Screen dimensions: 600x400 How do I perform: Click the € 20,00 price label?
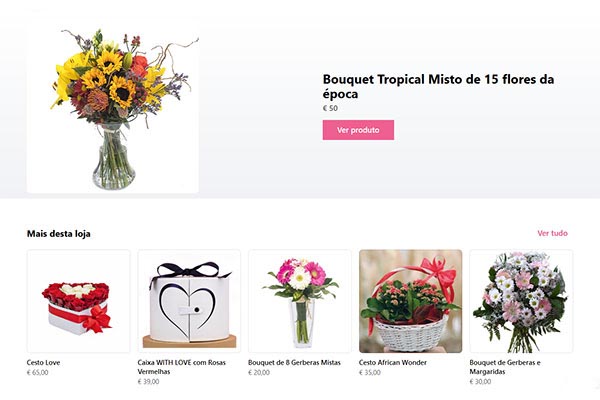click(x=259, y=372)
